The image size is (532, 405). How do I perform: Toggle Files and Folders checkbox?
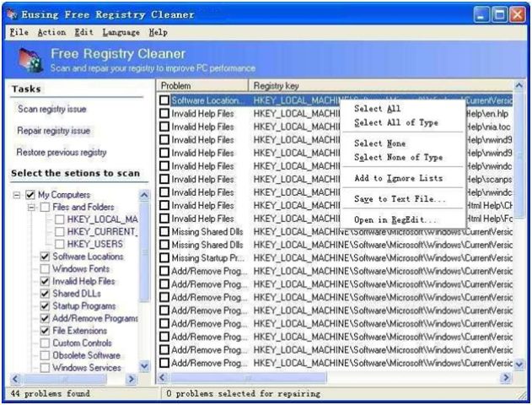pos(45,207)
